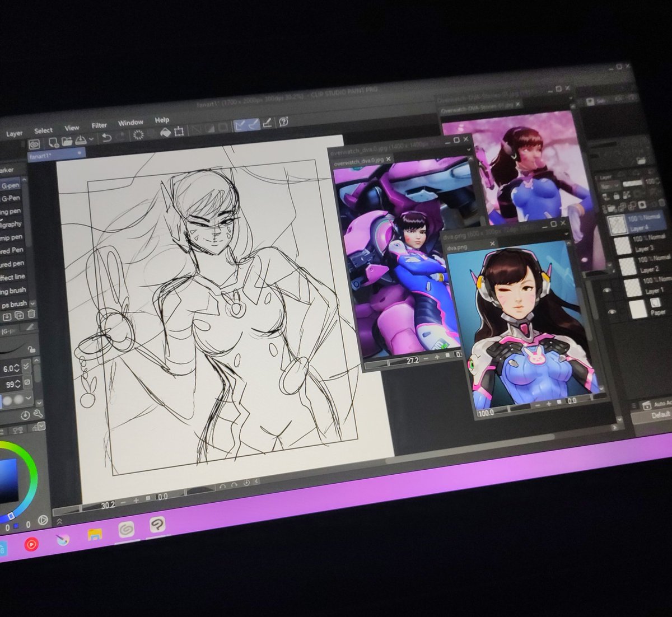Click the Scale/Rotate transform icon

(180, 131)
